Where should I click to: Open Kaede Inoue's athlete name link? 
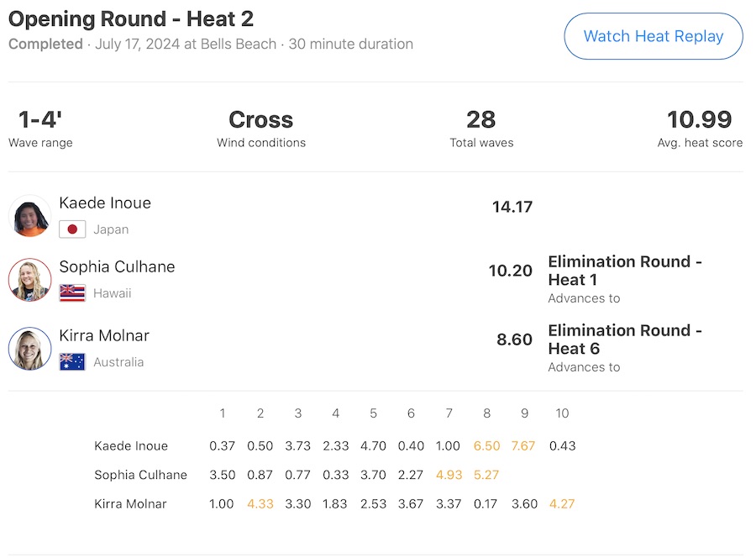105,203
